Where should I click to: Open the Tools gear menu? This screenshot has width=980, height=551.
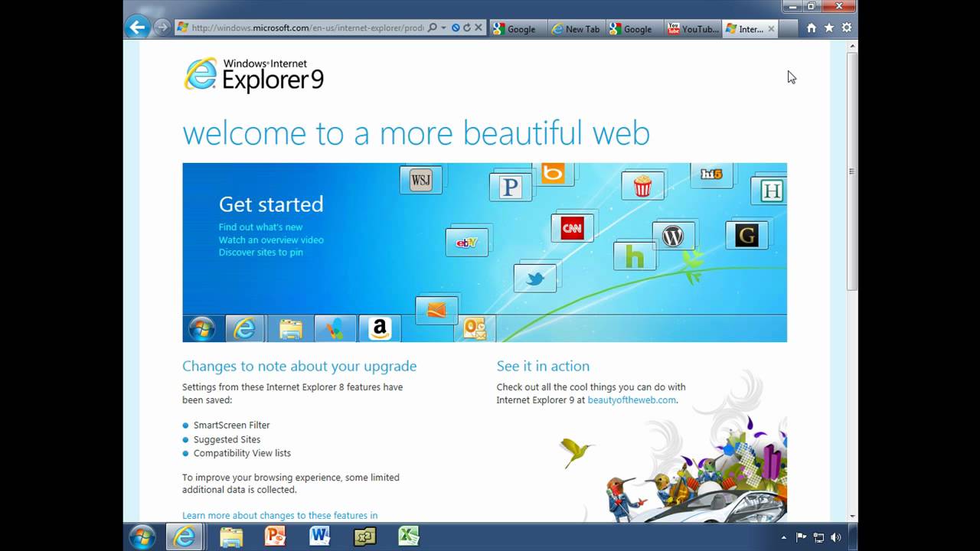pos(847,28)
